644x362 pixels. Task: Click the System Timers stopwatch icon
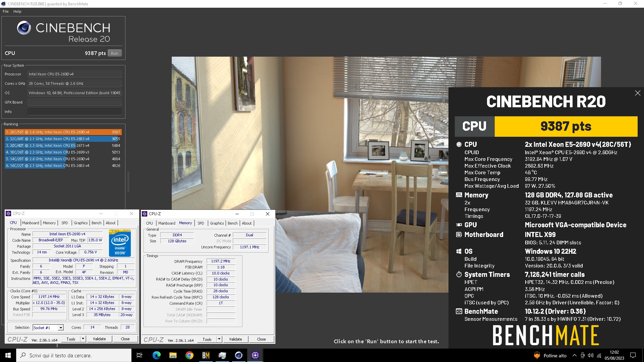pyautogui.click(x=459, y=275)
